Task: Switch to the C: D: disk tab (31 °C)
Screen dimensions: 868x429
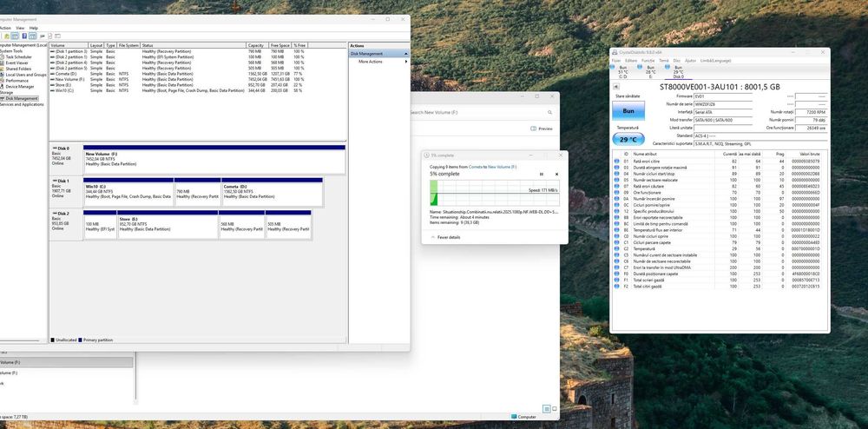Action: point(622,72)
